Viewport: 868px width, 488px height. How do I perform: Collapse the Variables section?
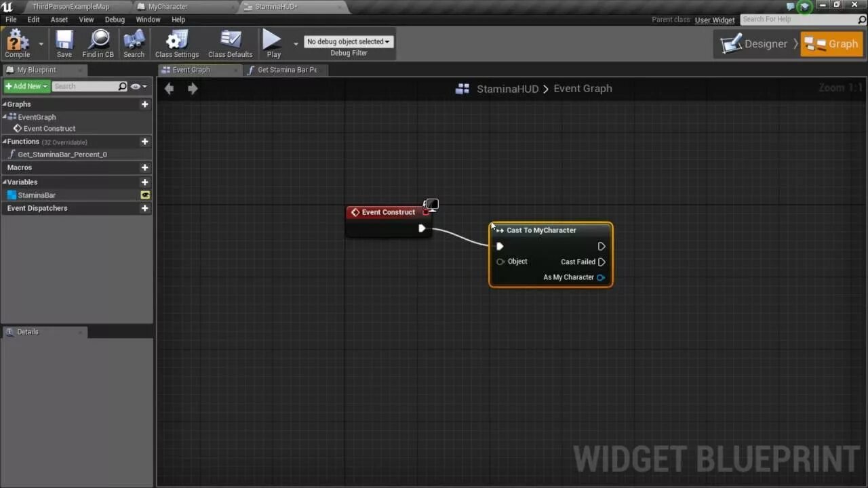pyautogui.click(x=4, y=182)
